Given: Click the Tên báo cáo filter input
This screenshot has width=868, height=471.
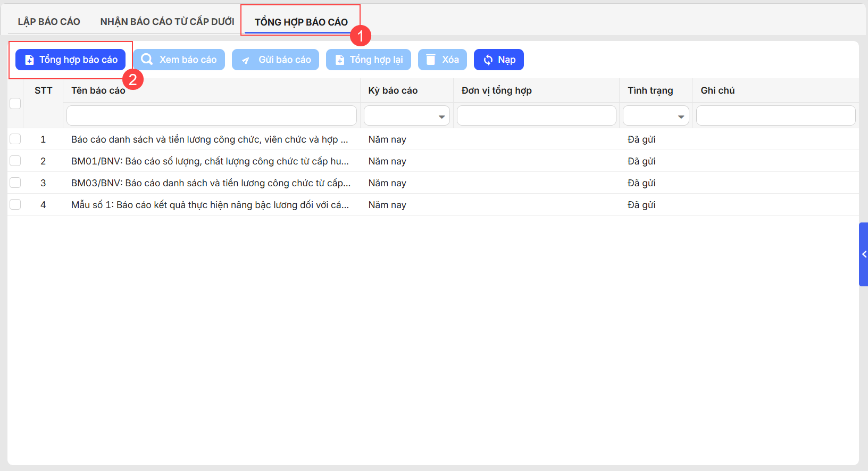Looking at the screenshot, I should (x=211, y=115).
